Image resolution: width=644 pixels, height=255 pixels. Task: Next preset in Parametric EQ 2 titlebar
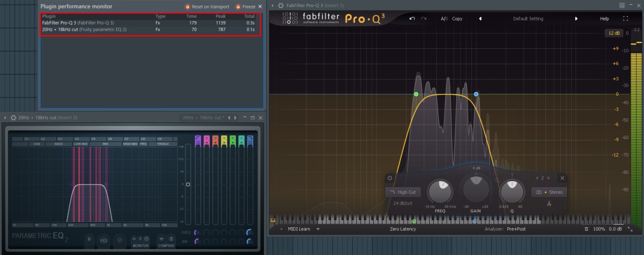[235, 117]
